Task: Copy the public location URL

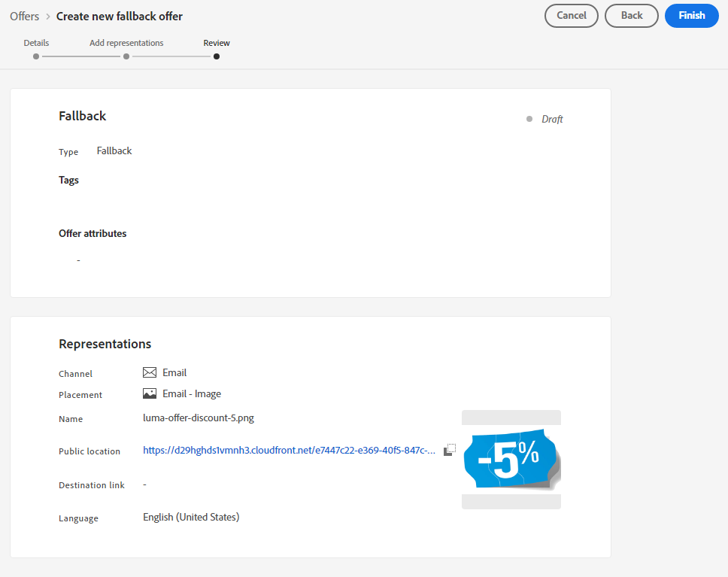Action: point(450,450)
